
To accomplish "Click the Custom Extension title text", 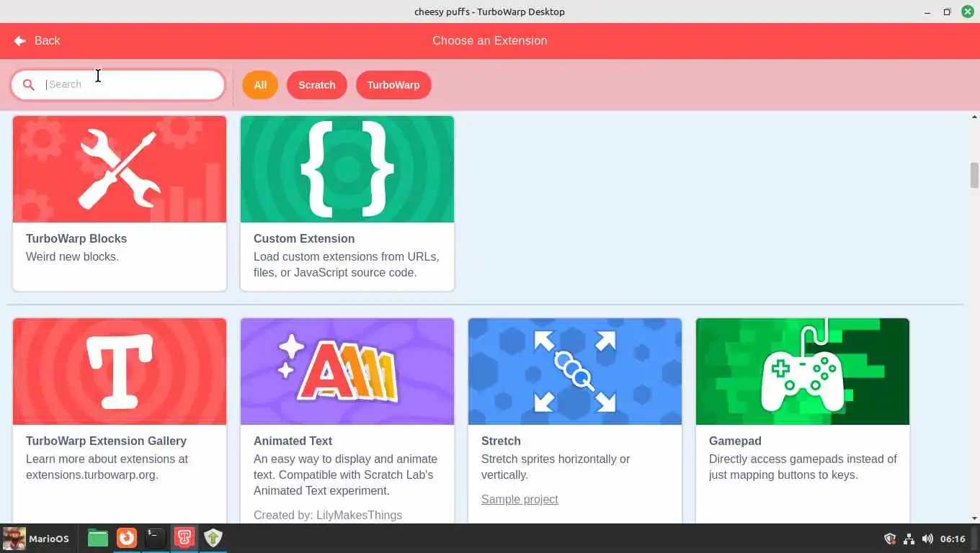I will (x=304, y=238).
